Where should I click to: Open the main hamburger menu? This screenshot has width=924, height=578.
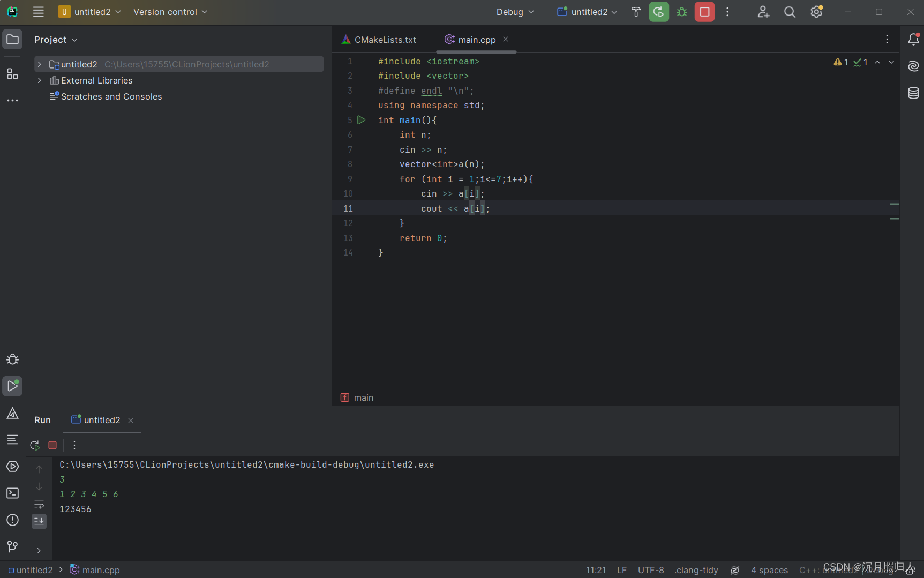click(x=38, y=12)
